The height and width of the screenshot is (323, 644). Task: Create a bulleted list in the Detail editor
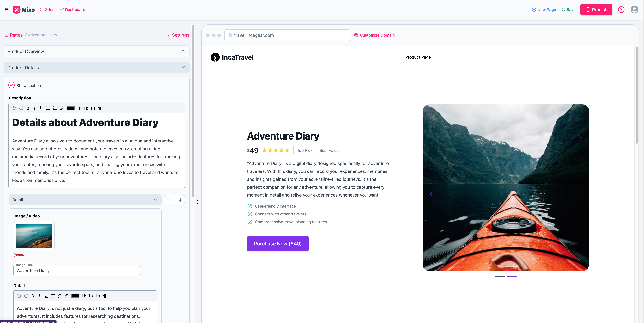[x=53, y=296]
